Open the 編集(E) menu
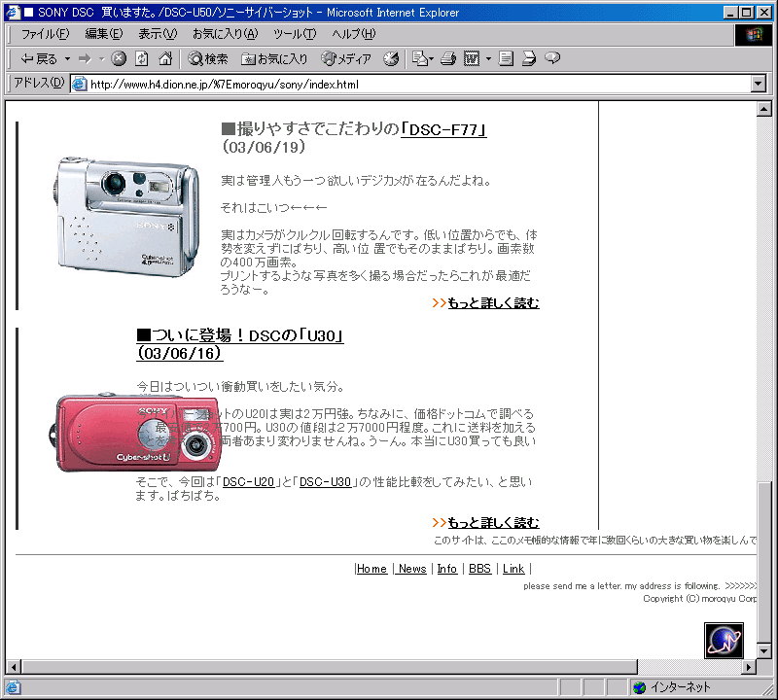Image resolution: width=778 pixels, height=700 pixels. pos(104,34)
